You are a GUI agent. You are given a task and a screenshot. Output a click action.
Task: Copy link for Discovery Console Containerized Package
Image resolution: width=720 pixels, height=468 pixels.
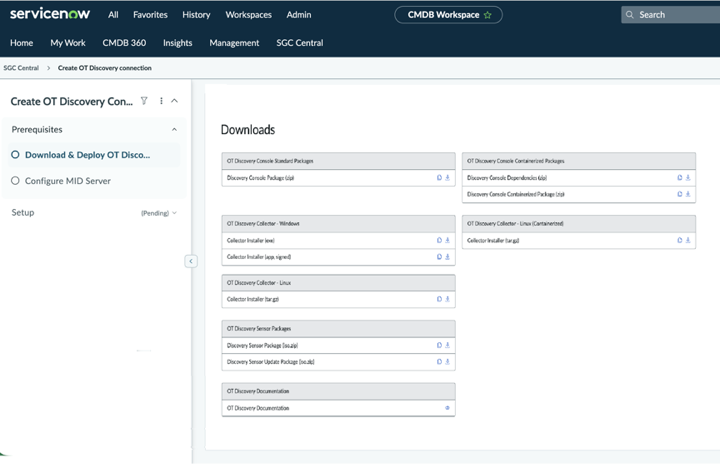[x=680, y=194]
